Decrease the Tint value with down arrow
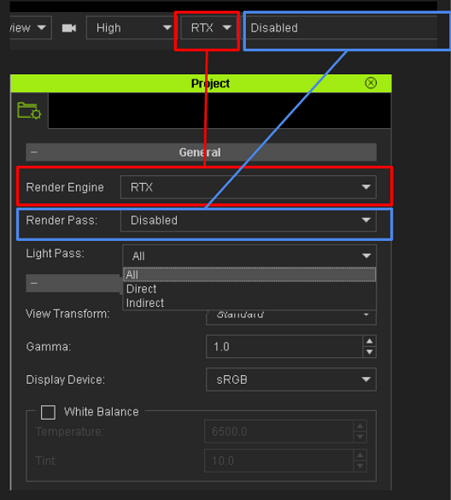Image resolution: width=451 pixels, height=500 pixels. 360,466
